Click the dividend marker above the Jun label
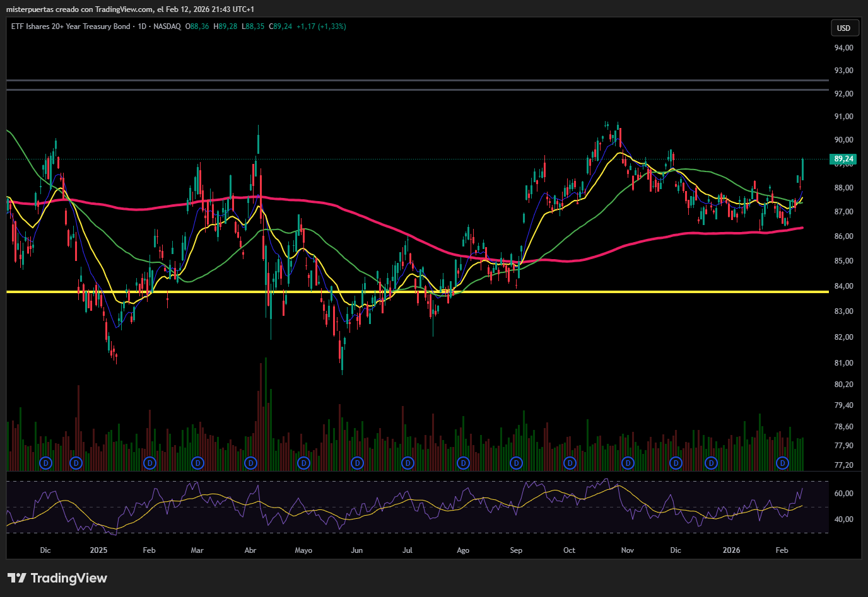The height and width of the screenshot is (597, 868). (x=357, y=463)
